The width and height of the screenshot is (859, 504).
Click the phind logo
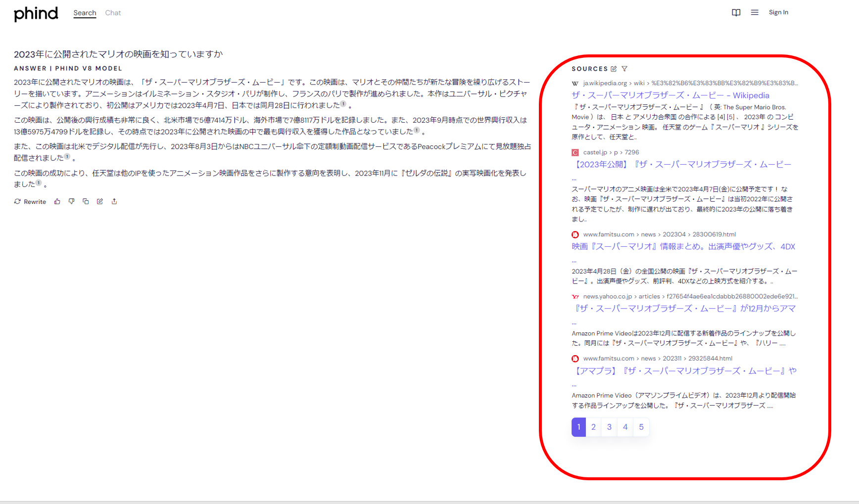pos(36,13)
